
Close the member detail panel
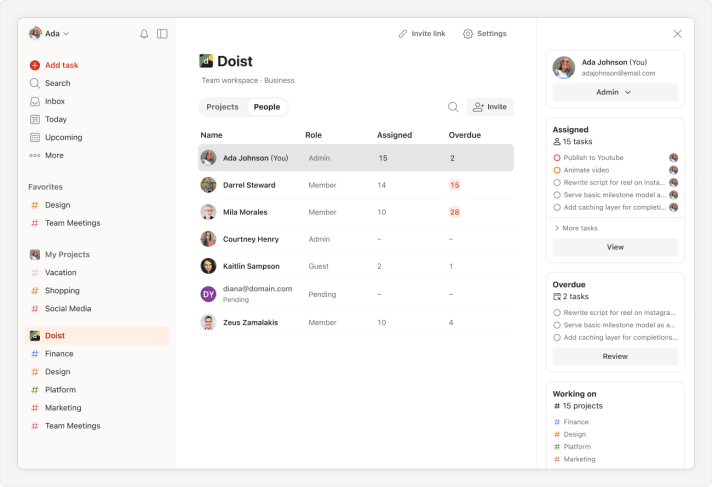point(677,34)
